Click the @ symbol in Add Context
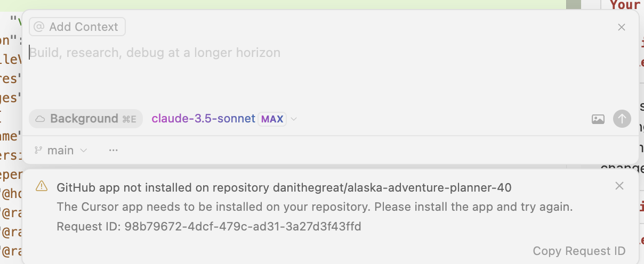The image size is (644, 264). [x=39, y=27]
